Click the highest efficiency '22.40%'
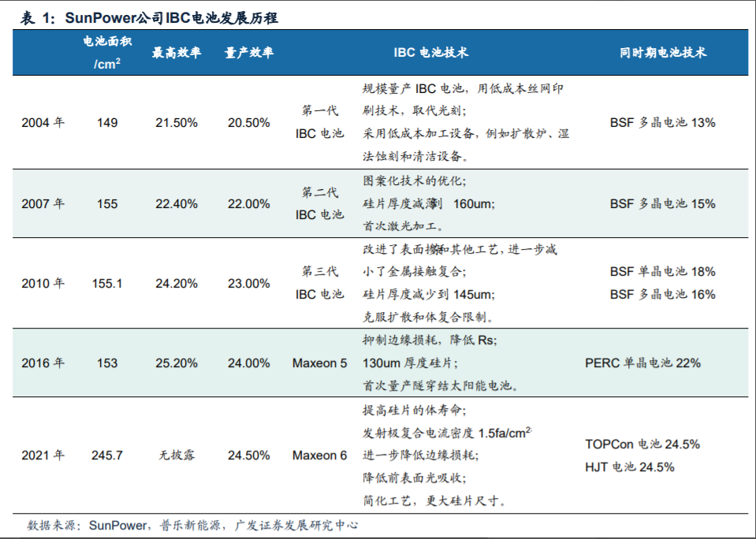Viewport: 756px width, 539px height. tap(177, 203)
